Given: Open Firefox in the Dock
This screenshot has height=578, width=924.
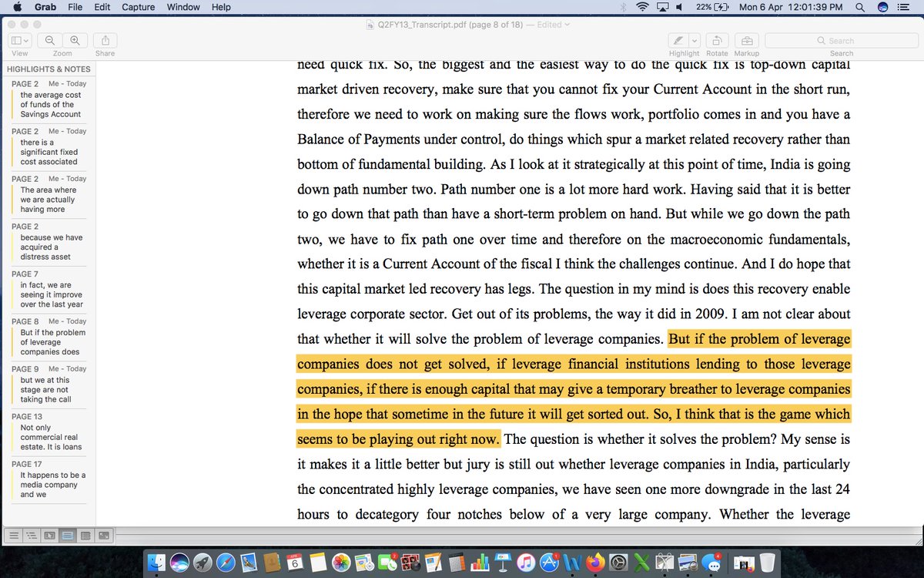Looking at the screenshot, I should [595, 563].
